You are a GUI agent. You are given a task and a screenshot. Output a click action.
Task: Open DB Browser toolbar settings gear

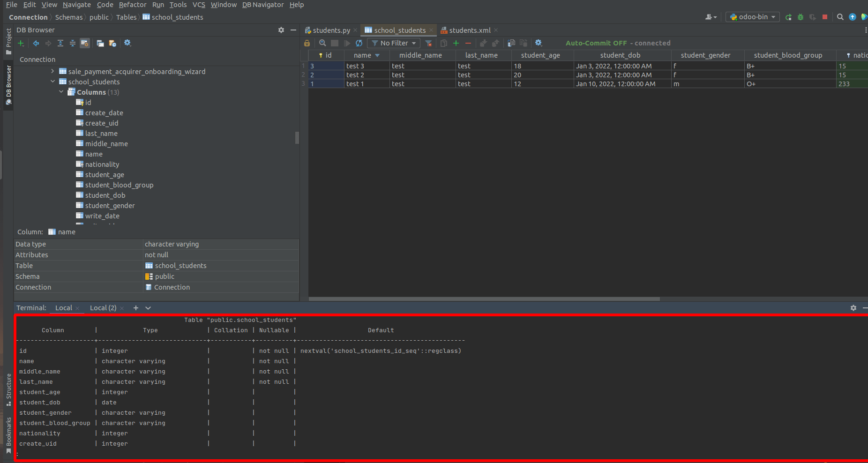click(127, 43)
